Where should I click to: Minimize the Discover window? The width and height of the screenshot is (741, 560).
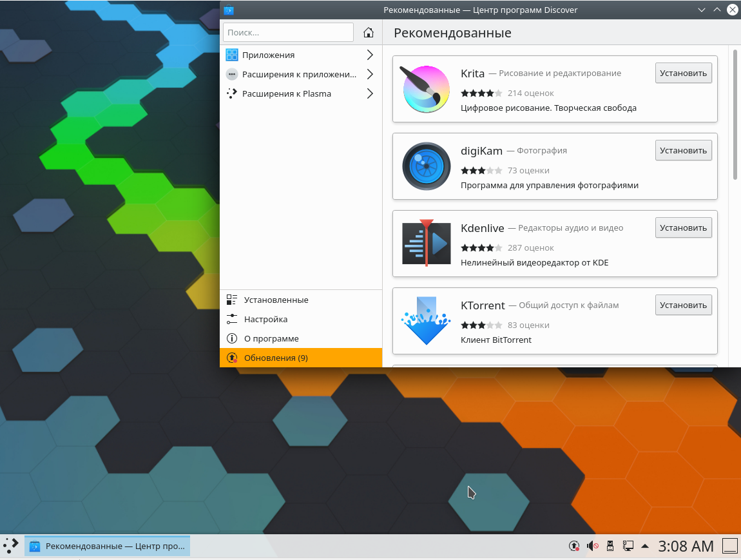pyautogui.click(x=702, y=10)
